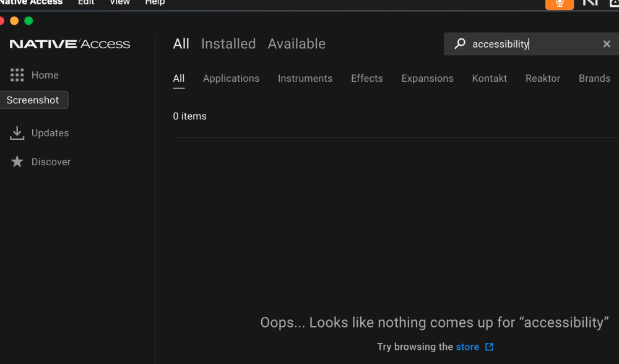
Task: Select the Instruments category tab
Action: click(305, 78)
